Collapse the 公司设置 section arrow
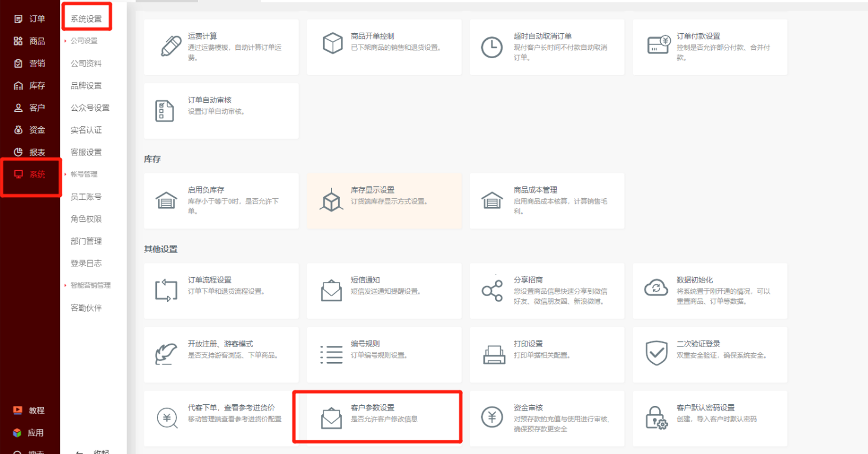This screenshot has height=454, width=868. (65, 41)
